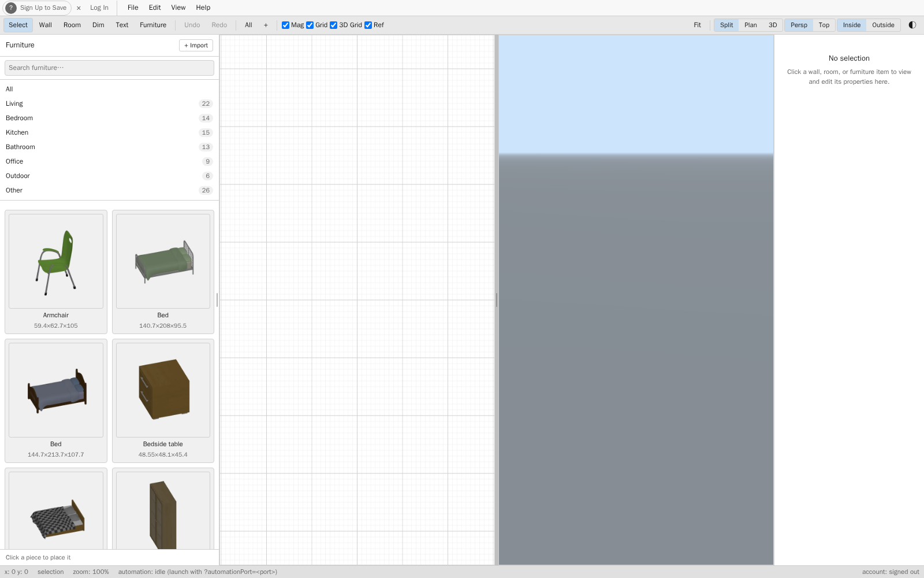Click the Undo button
Screen dimensions: 924x578
[x=192, y=25]
